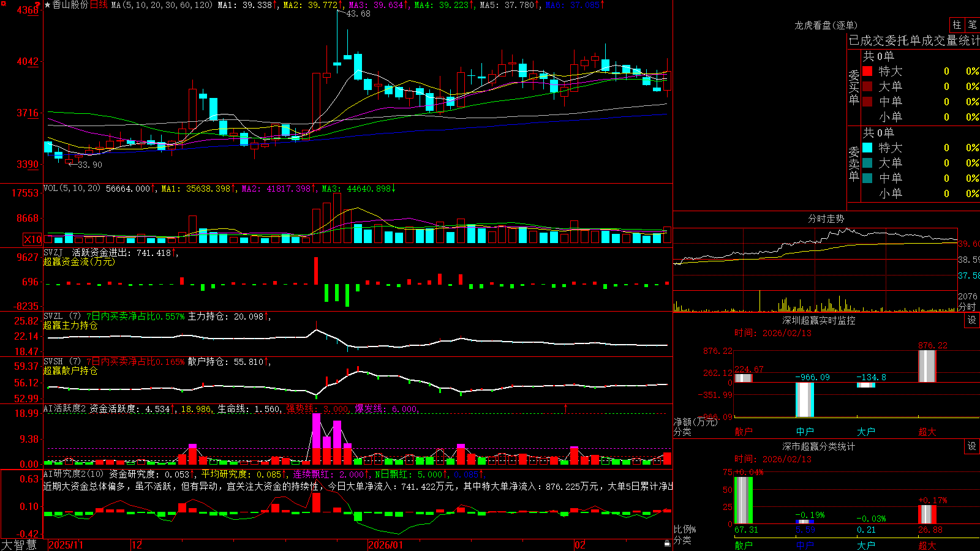Click the 大户 bar labeled -134.8
This screenshot has height=551, width=980.
pyautogui.click(x=866, y=385)
